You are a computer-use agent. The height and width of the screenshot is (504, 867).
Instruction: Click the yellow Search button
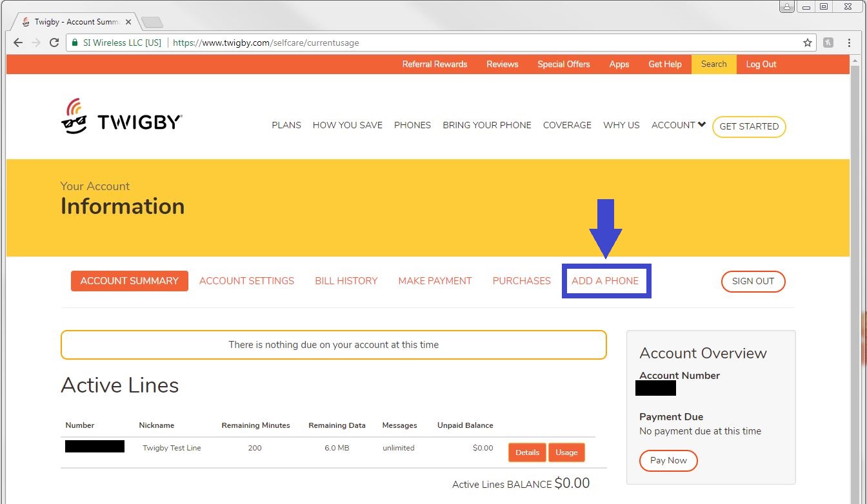[713, 64]
